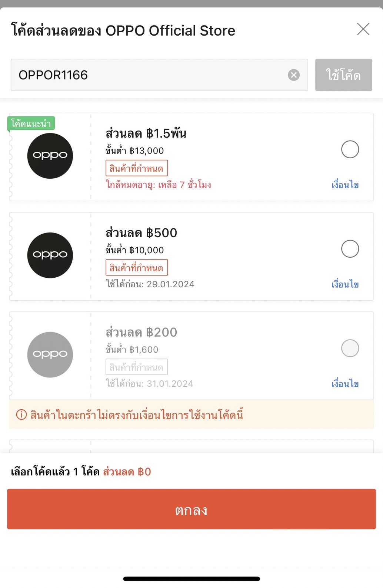Tap the iOS home indicator bar

point(191,579)
